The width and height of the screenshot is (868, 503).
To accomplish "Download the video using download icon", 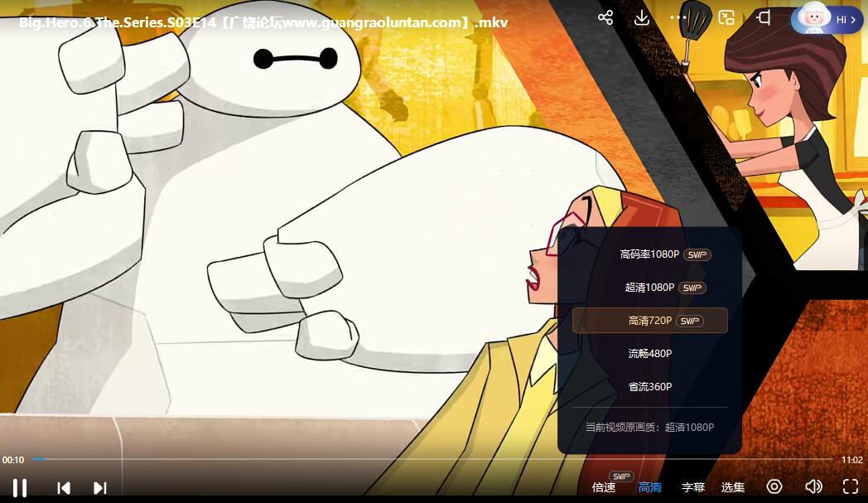I will tap(642, 17).
